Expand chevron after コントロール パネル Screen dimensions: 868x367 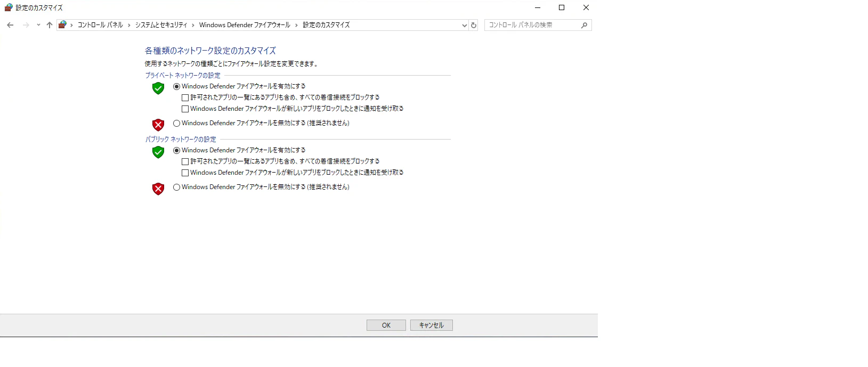pyautogui.click(x=129, y=25)
